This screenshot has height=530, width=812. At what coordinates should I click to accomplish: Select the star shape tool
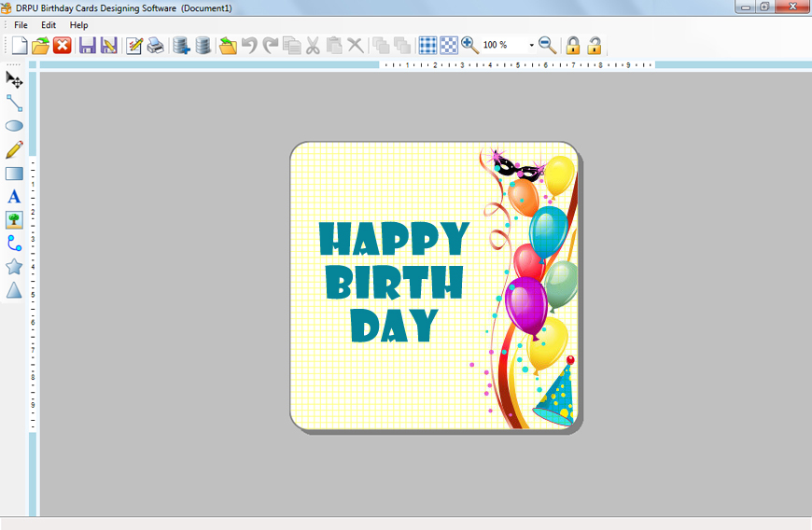click(x=14, y=267)
